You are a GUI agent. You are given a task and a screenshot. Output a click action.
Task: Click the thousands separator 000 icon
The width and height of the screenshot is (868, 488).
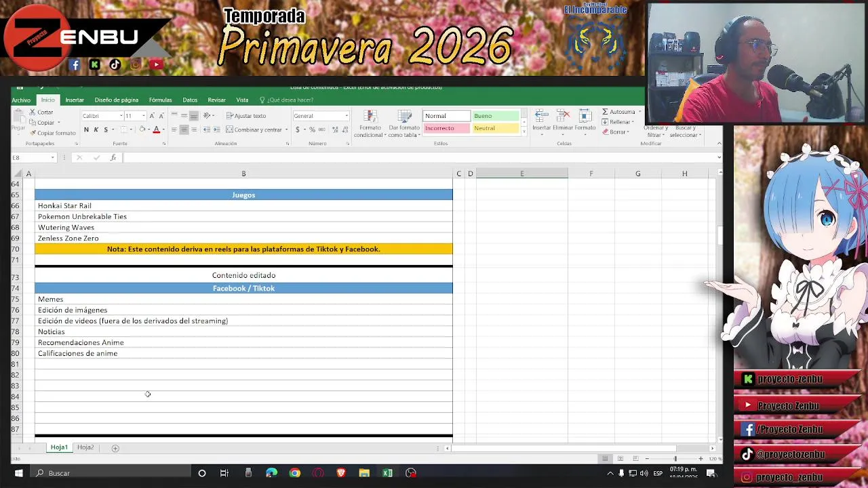click(x=321, y=129)
